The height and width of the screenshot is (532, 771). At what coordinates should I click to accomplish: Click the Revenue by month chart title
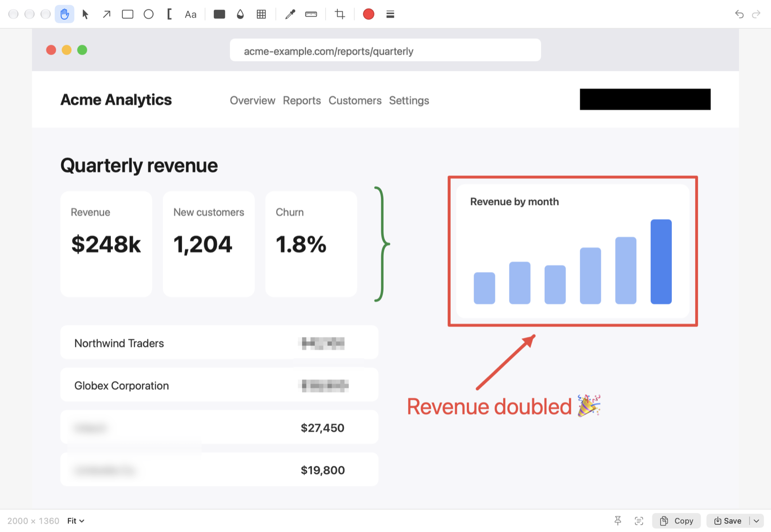click(x=515, y=202)
